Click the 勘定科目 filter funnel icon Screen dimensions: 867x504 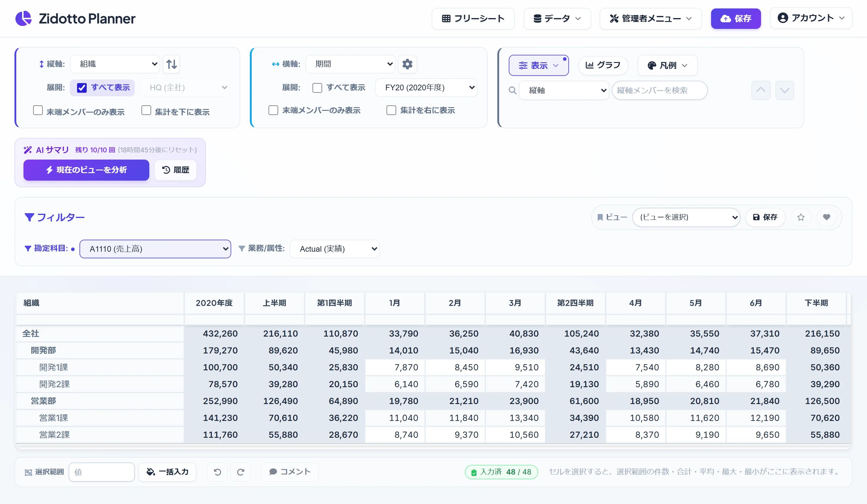click(x=28, y=248)
